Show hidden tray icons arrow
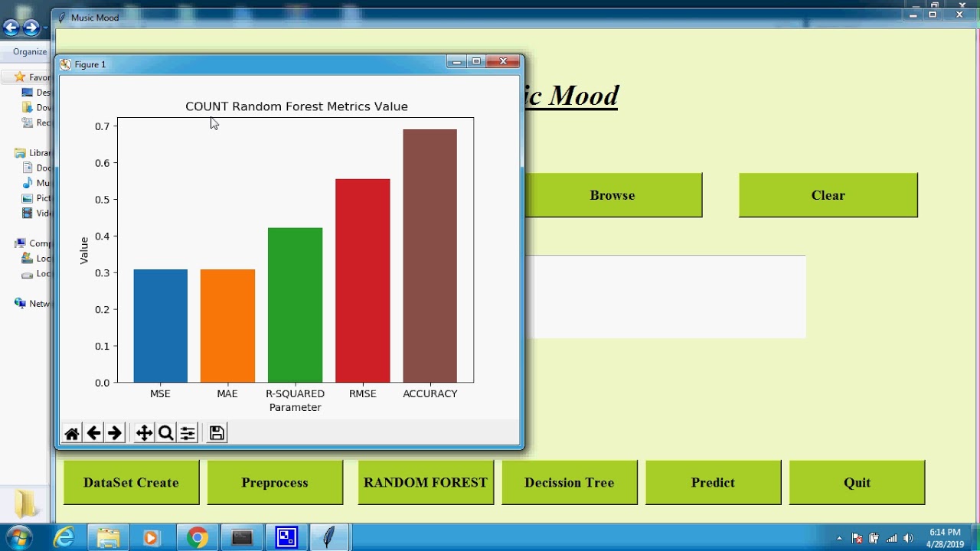This screenshot has width=980, height=551. (839, 538)
